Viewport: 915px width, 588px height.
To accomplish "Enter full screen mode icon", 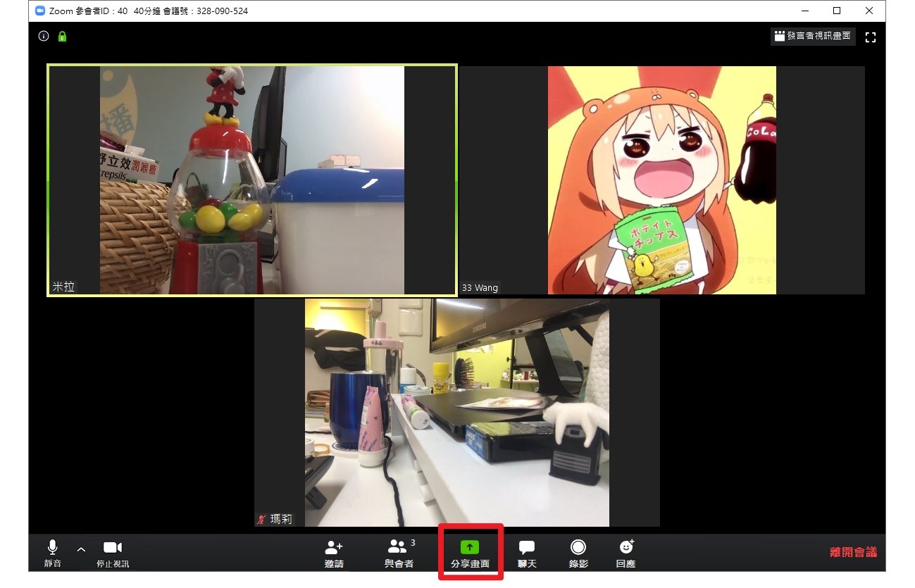I will pos(870,37).
